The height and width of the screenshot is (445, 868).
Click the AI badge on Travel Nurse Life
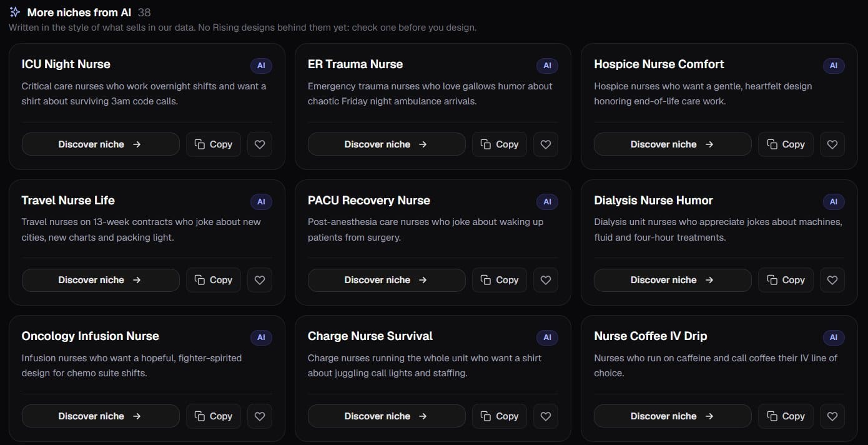[x=261, y=202]
